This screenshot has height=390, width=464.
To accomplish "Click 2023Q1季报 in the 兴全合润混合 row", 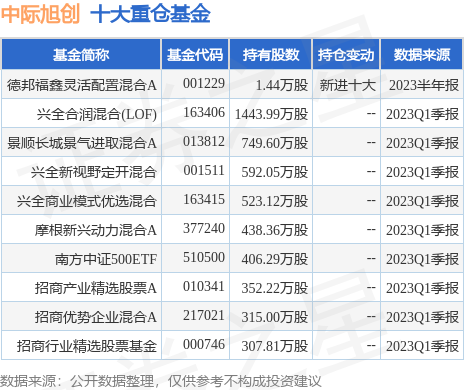I will coord(422,114).
